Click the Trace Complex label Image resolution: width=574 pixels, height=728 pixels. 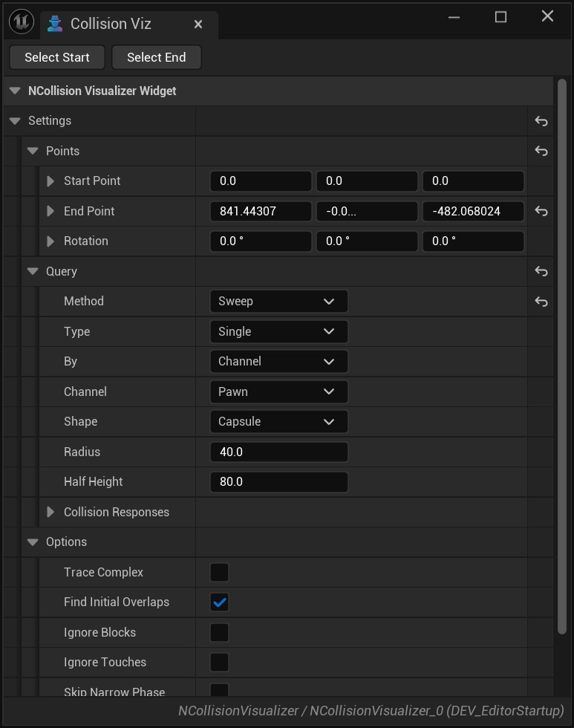pos(103,572)
